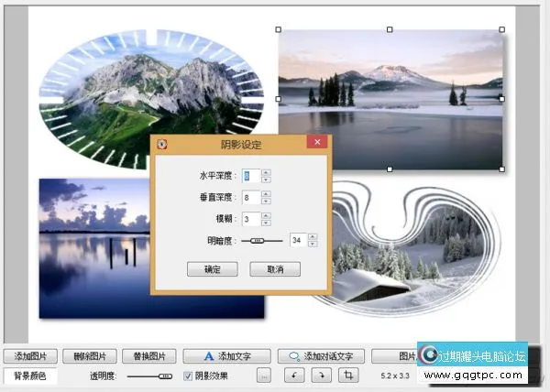Click the 添加对话文字 button
Image resolution: width=550 pixels, height=392 pixels.
pyautogui.click(x=321, y=356)
